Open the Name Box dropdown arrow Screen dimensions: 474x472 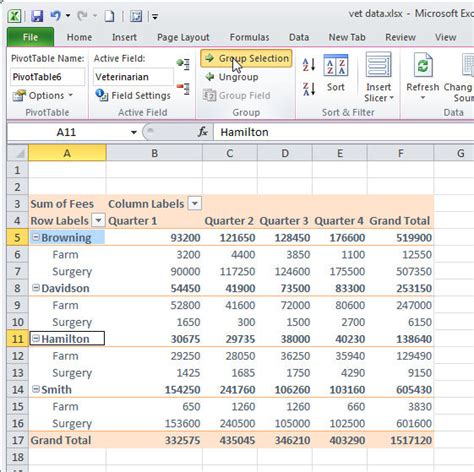click(x=134, y=132)
